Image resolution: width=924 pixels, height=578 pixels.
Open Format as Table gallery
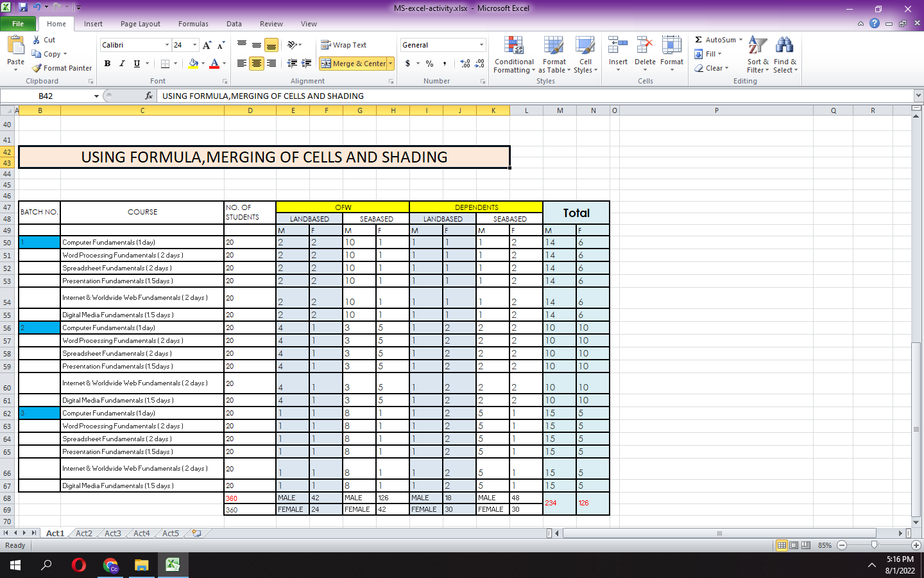coord(554,55)
